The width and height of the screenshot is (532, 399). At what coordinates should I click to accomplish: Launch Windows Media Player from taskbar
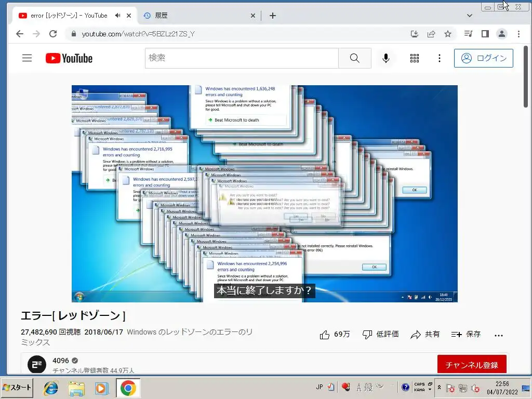pos(102,388)
